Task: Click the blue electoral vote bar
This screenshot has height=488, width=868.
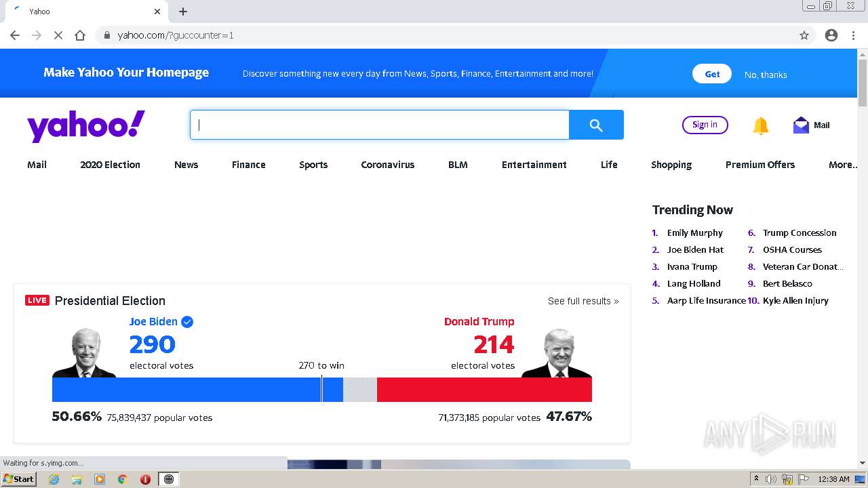Action: [x=197, y=390]
